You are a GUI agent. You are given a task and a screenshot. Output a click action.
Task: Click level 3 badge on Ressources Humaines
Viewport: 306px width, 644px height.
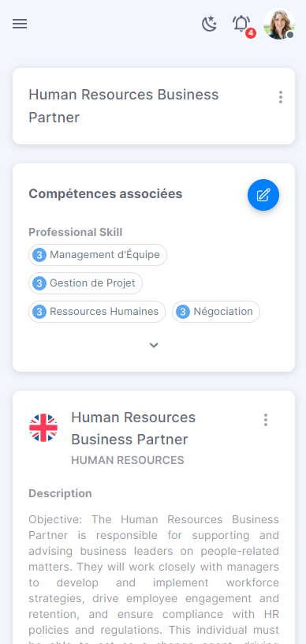[x=39, y=312]
